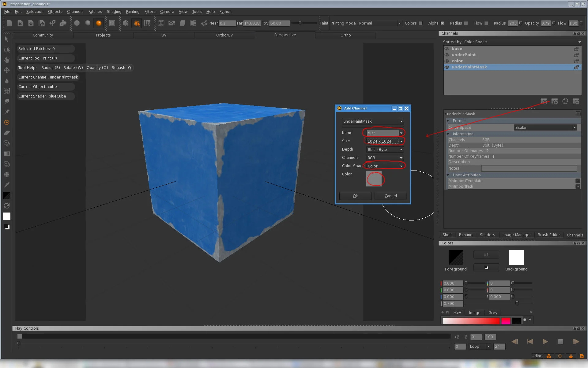Toggle lock icon on base channel
Viewport: 588px width, 368px height.
pos(576,49)
